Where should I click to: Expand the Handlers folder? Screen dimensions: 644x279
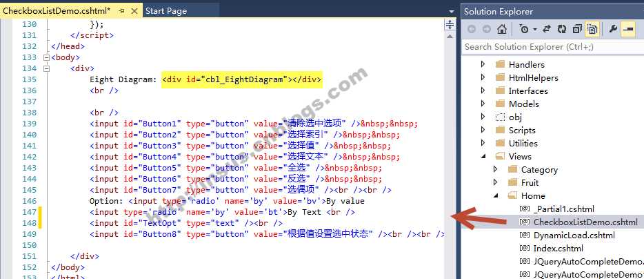(483, 64)
